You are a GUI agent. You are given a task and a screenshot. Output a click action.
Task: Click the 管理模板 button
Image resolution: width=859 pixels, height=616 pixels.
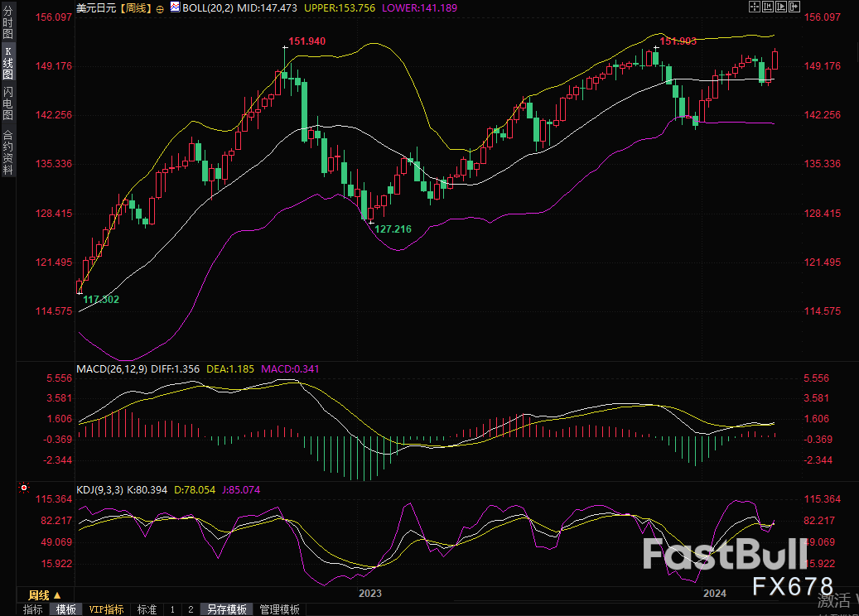(279, 609)
